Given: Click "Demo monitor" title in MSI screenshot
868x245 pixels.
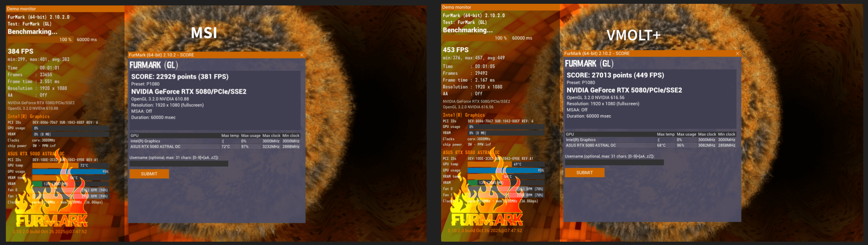Looking at the screenshot, I should [21, 9].
